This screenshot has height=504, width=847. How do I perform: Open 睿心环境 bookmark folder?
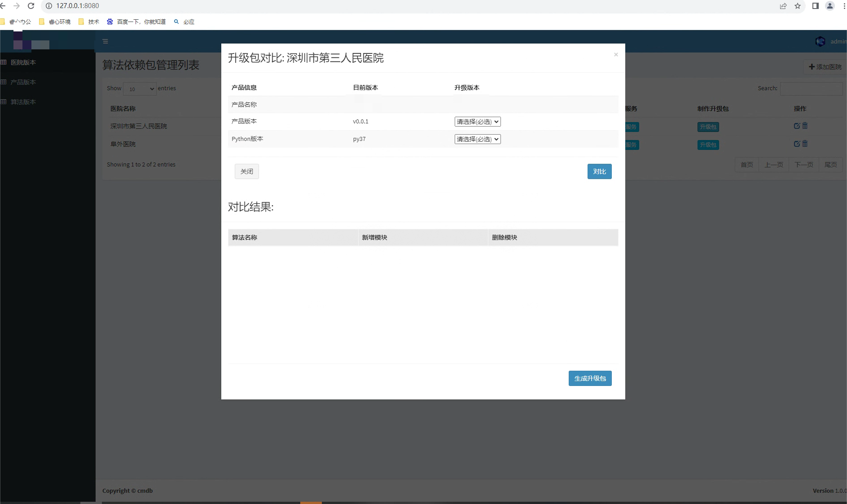55,22
